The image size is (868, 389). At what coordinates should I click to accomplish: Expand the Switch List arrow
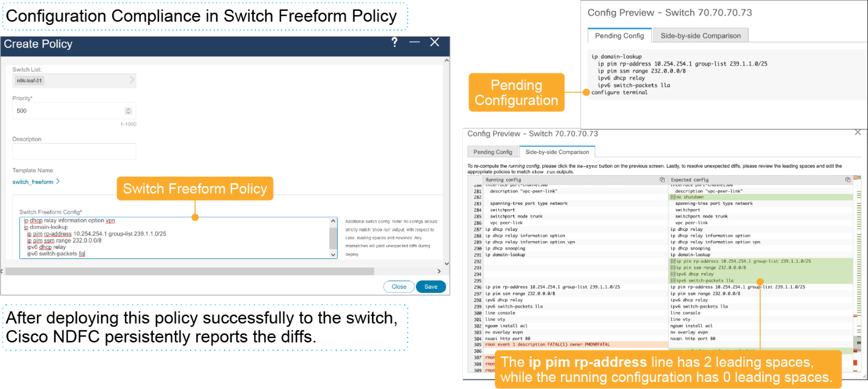[131, 80]
